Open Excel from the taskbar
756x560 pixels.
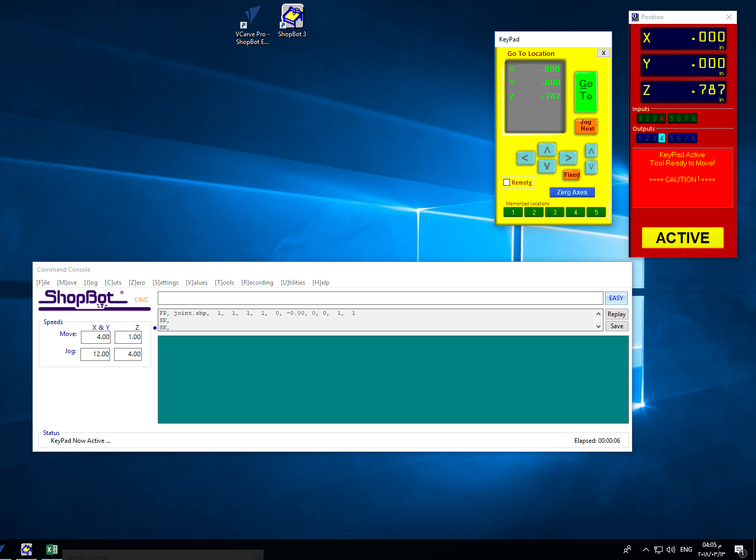pyautogui.click(x=52, y=550)
